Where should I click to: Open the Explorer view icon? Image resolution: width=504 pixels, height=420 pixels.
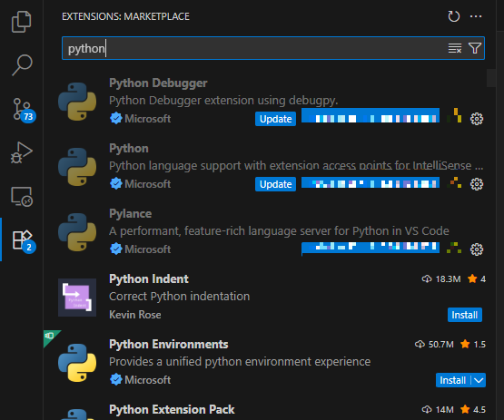point(21,22)
